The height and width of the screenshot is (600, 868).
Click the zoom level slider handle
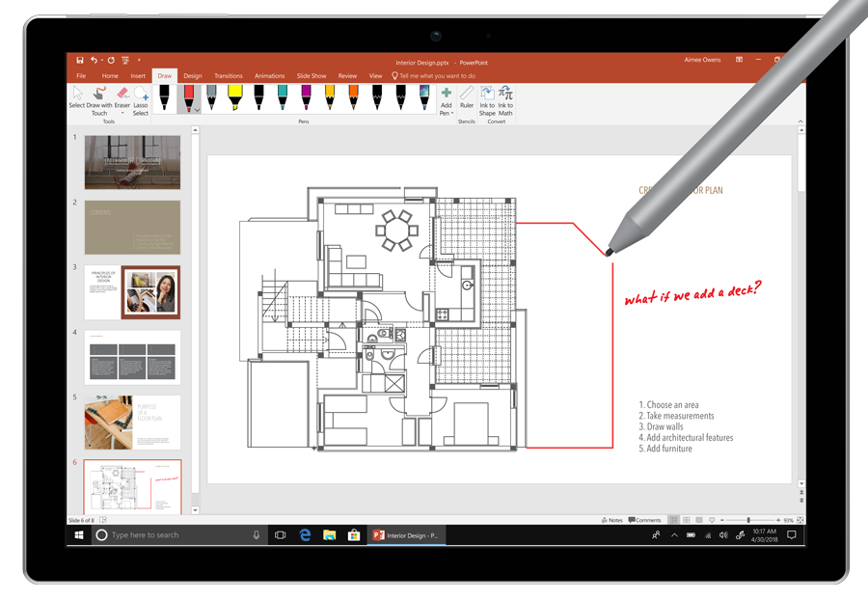tap(748, 519)
